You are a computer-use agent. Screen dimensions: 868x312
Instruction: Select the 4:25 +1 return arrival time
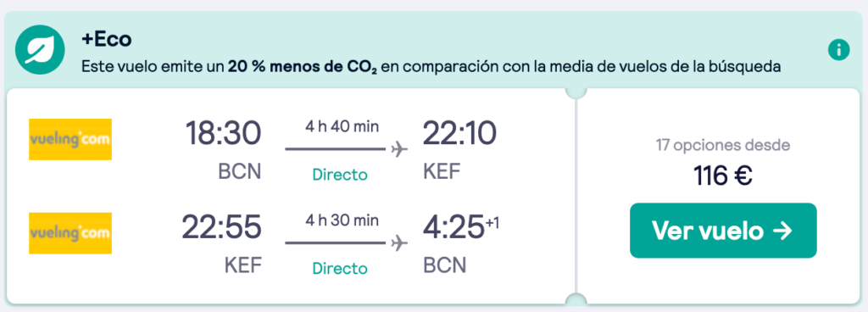pos(461,227)
